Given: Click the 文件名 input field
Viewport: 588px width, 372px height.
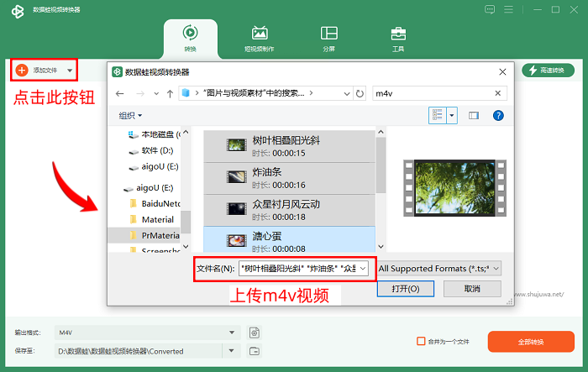Looking at the screenshot, I should click(x=299, y=269).
